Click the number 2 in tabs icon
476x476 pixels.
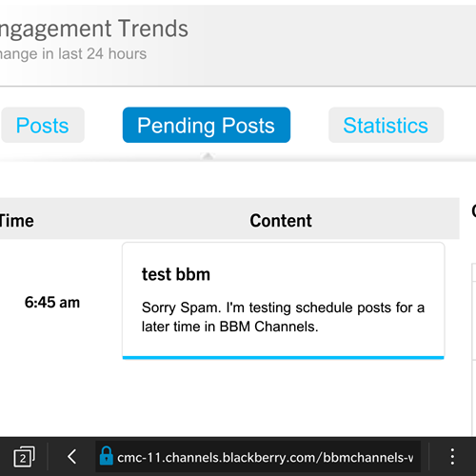pyautogui.click(x=23, y=458)
